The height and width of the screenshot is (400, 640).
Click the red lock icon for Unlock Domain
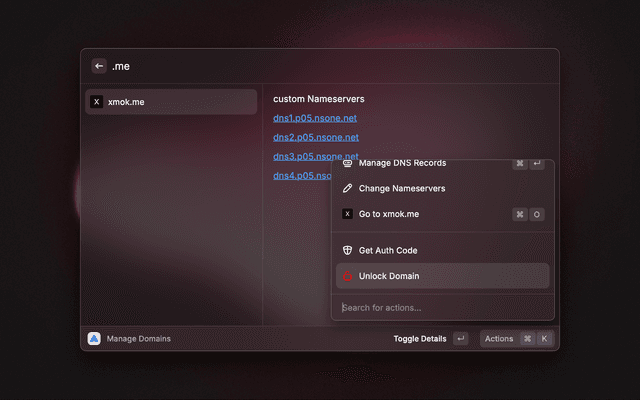pyautogui.click(x=347, y=276)
